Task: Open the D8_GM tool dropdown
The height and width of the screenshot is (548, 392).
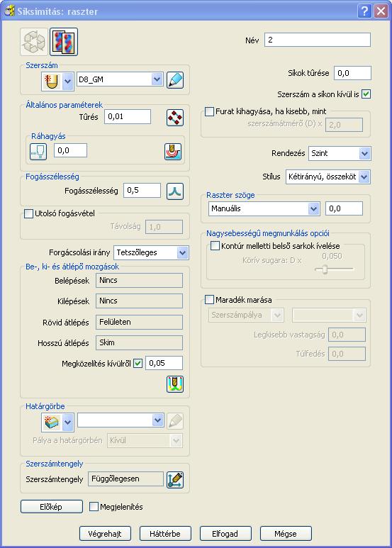Action: tap(157, 79)
